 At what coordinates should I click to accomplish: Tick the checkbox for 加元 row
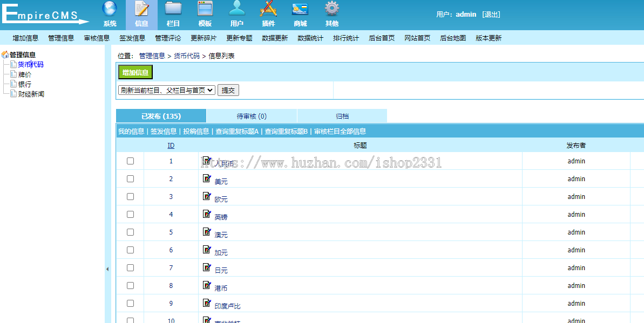130,250
